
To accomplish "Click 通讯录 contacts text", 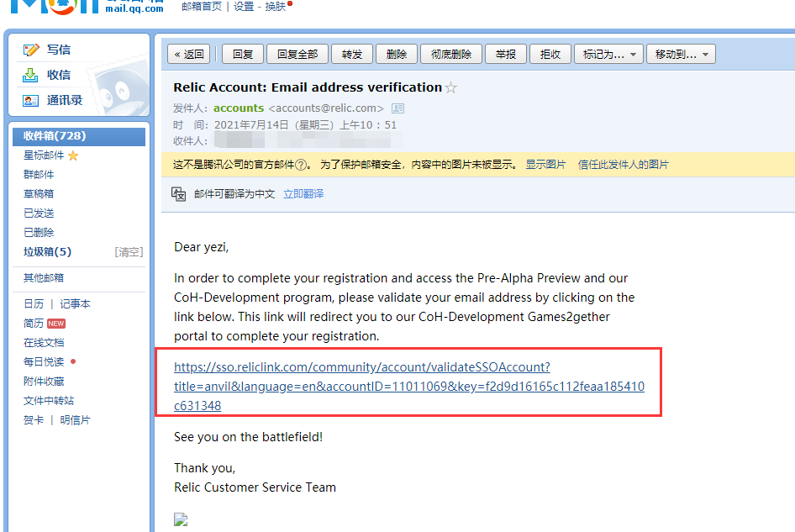I will click(65, 100).
